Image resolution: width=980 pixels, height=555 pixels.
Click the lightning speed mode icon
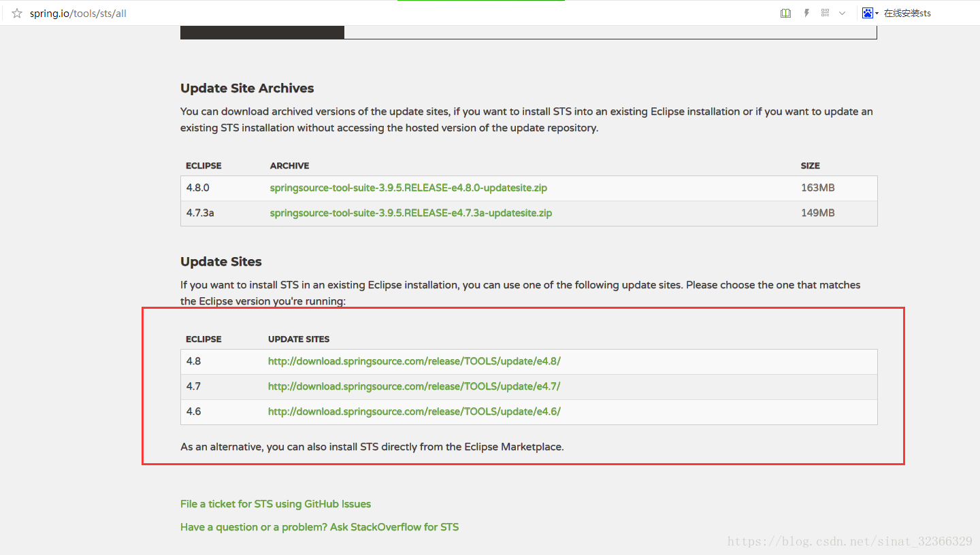click(x=806, y=13)
